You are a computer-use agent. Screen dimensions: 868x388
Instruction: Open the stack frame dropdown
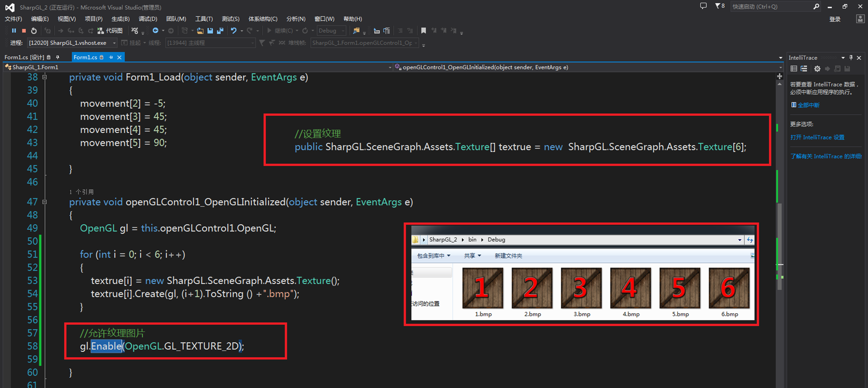(x=365, y=43)
